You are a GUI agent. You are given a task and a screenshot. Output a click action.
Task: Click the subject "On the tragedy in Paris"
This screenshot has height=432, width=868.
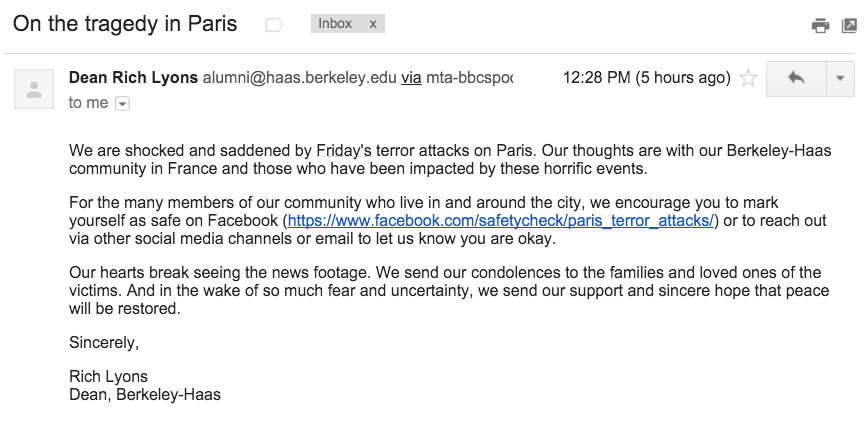[125, 24]
